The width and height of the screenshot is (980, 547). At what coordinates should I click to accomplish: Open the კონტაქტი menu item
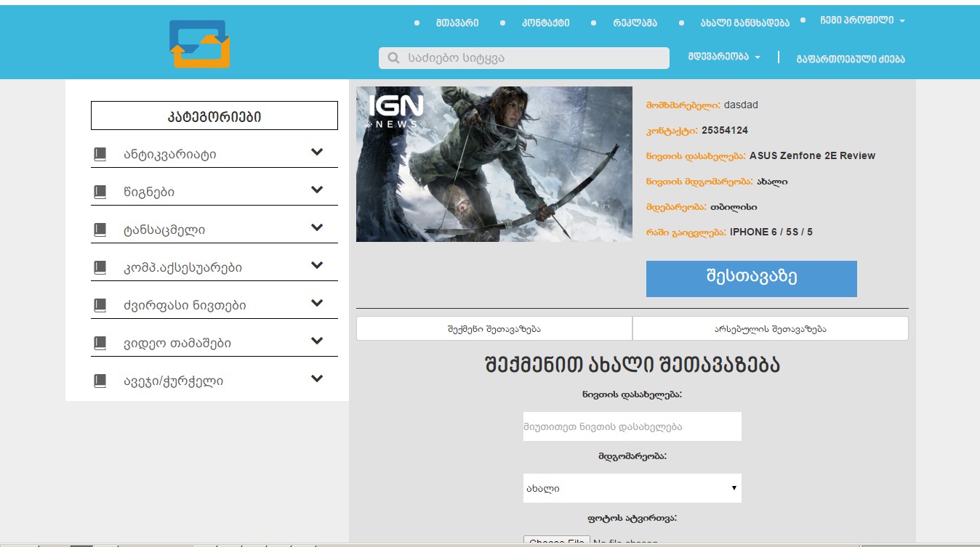click(x=546, y=23)
